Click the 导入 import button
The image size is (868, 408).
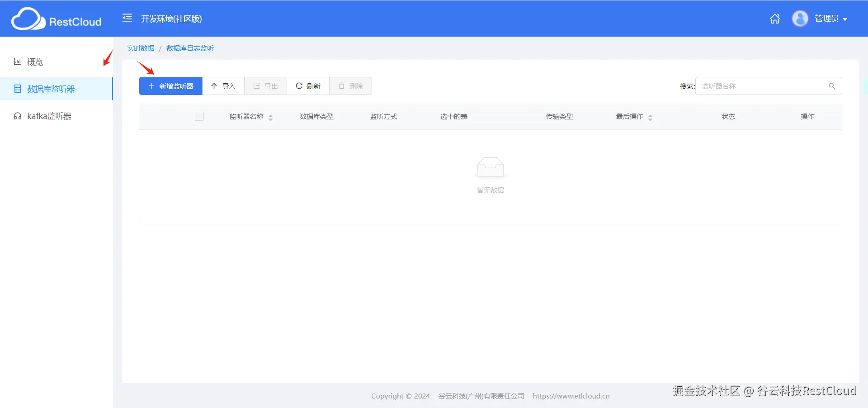tap(223, 86)
